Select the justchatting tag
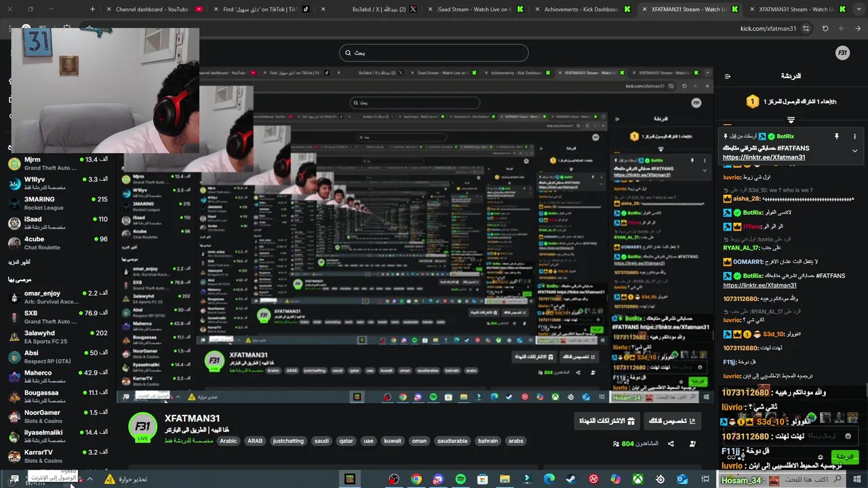This screenshot has height=488, width=868. 288,441
